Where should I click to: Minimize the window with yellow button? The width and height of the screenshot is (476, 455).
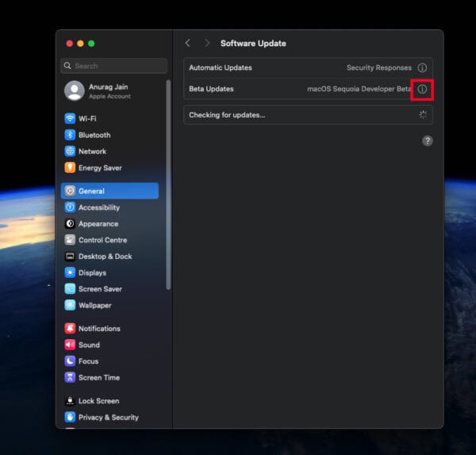80,44
